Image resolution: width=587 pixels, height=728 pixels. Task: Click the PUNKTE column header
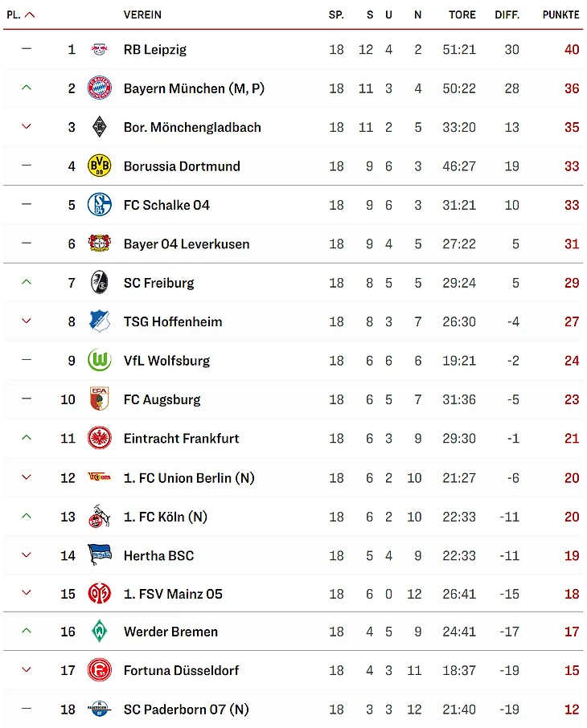[560, 14]
